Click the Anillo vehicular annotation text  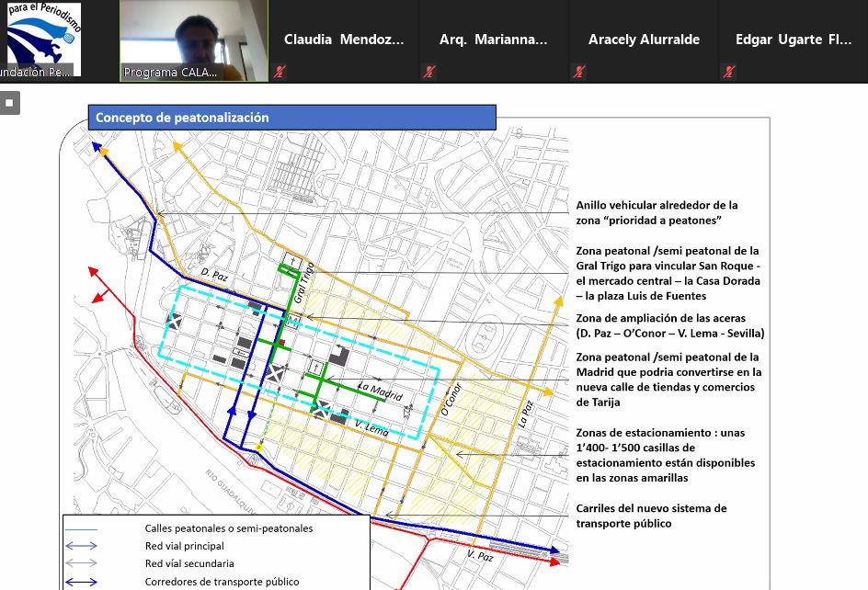657,213
